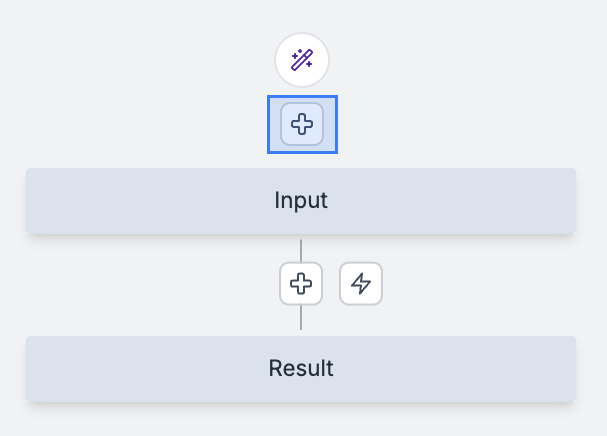The width and height of the screenshot is (607, 436).
Task: Open AI assistant via the wand button
Action: click(x=302, y=60)
